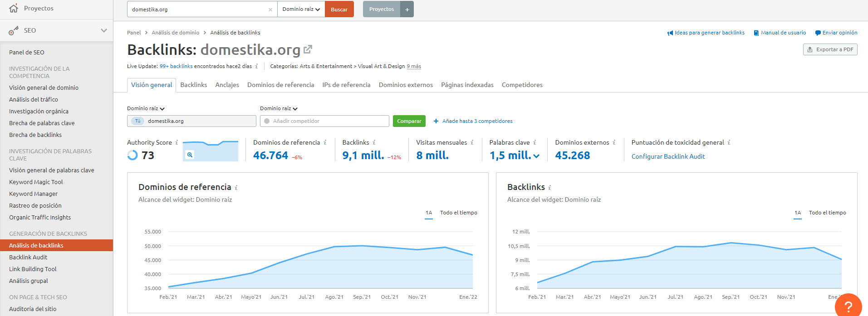The image size is (868, 316).
Task: Switch to Anclajes tab
Action: coord(227,85)
